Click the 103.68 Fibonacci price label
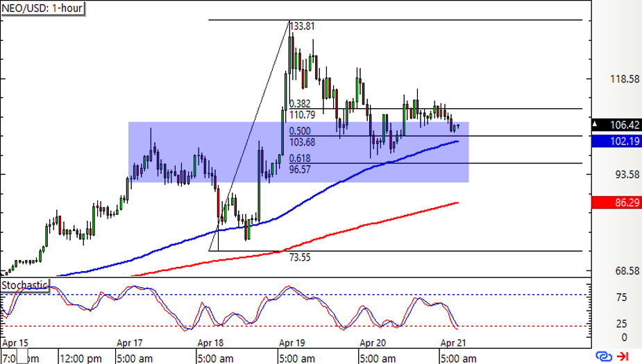Viewport: 642px width, 364px height. [302, 142]
